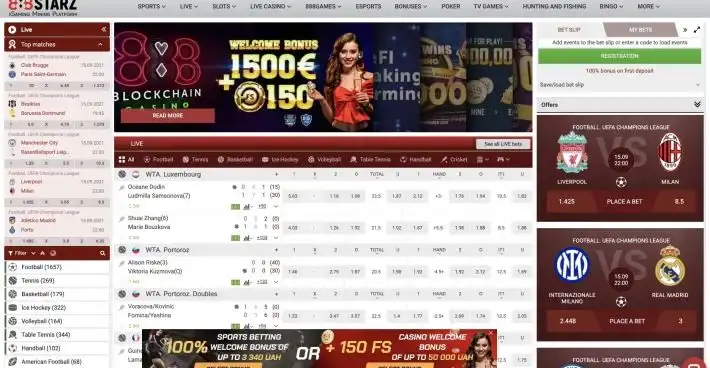Image resolution: width=710 pixels, height=368 pixels.
Task: Click the double-arrow icon in bet slip header
Action: click(685, 30)
